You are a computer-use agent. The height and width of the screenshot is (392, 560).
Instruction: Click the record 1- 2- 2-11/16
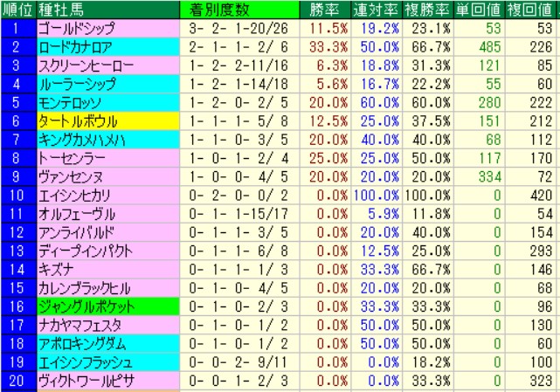(x=239, y=65)
